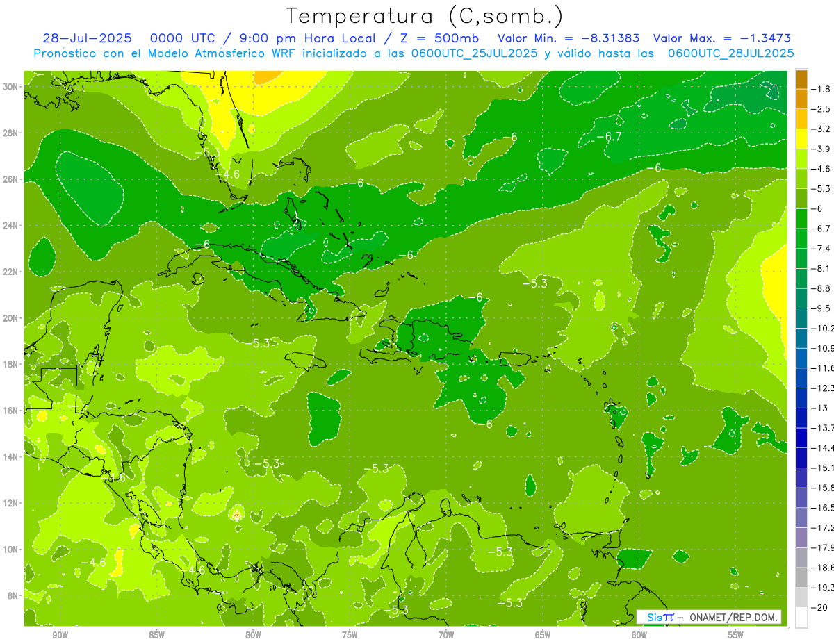Click the 'Valor Max. = -1.3473' value
Viewport: 834px width, 644px height.
point(721,38)
